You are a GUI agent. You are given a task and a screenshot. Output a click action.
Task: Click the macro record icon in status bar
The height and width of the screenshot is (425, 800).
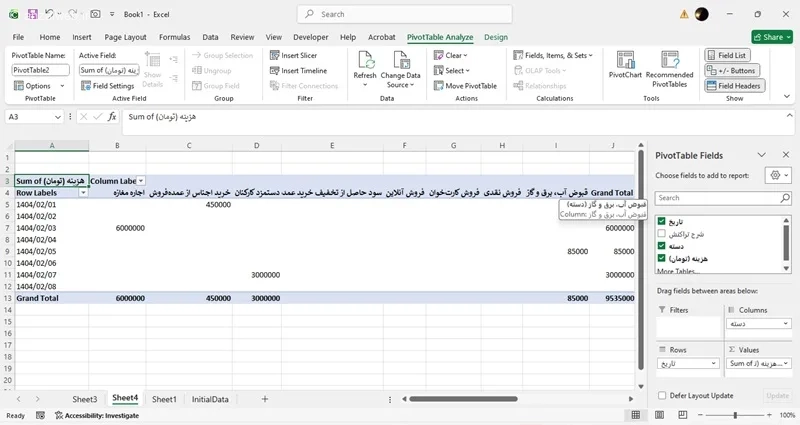coord(40,415)
